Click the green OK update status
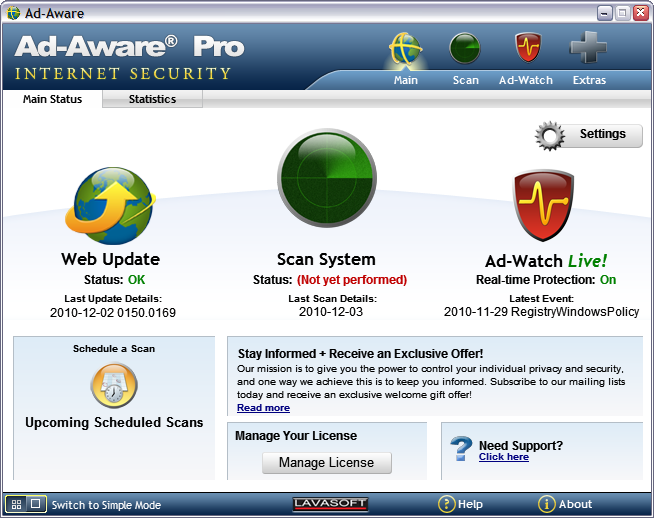Viewport: 654px width, 518px height. click(136, 280)
